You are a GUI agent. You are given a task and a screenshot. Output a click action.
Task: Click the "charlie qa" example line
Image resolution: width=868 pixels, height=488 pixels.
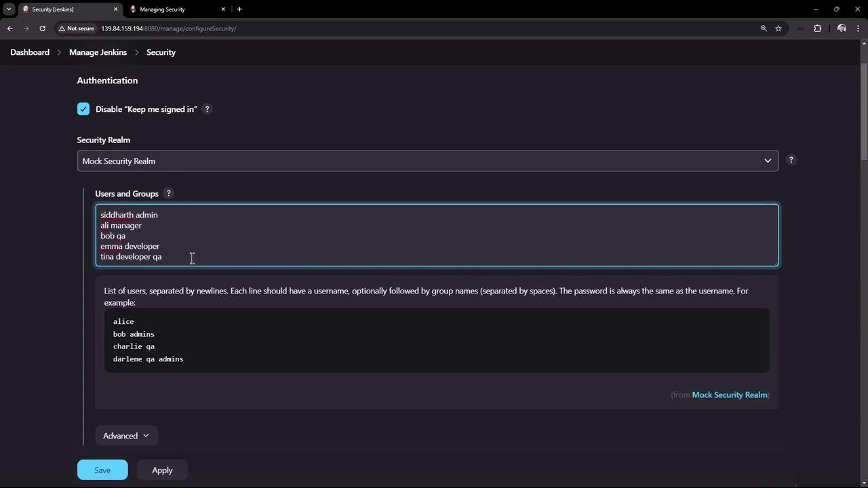pos(134,346)
